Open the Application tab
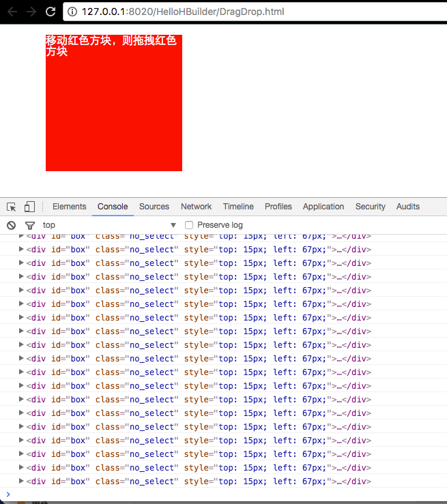447x504 pixels. click(x=323, y=207)
